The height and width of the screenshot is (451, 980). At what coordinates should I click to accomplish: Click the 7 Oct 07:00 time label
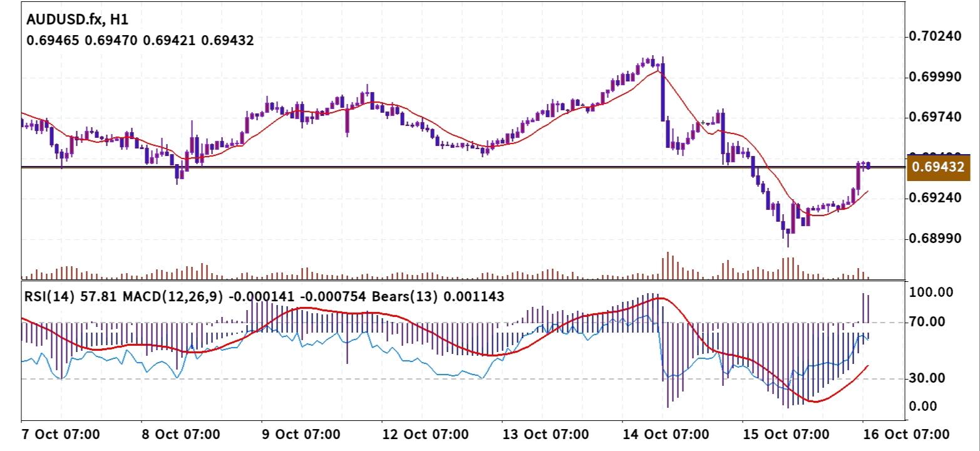(60, 434)
